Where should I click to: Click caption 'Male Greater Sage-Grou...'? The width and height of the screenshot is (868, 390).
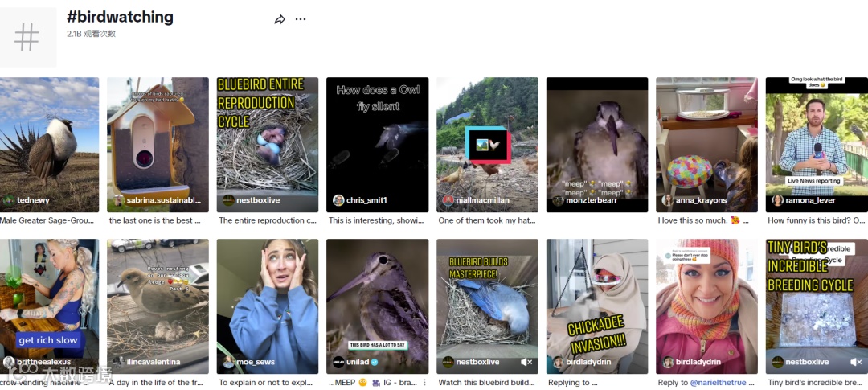(47, 220)
